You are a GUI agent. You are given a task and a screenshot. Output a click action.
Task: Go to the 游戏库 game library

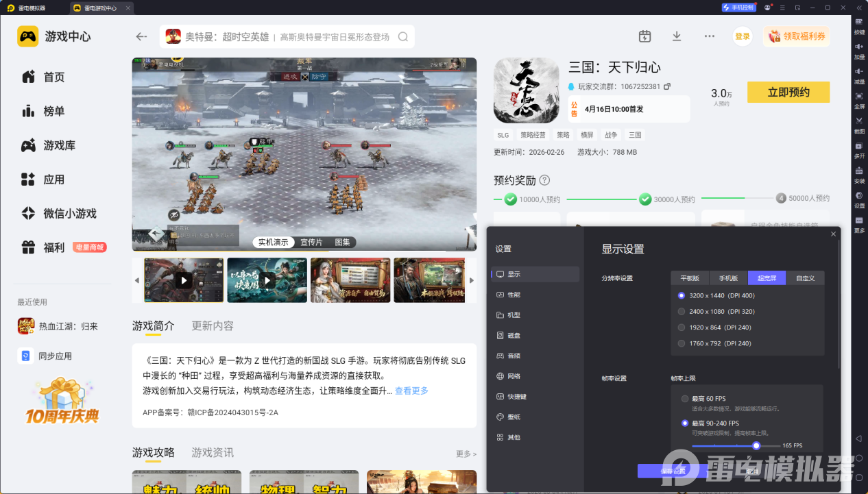tap(49, 145)
